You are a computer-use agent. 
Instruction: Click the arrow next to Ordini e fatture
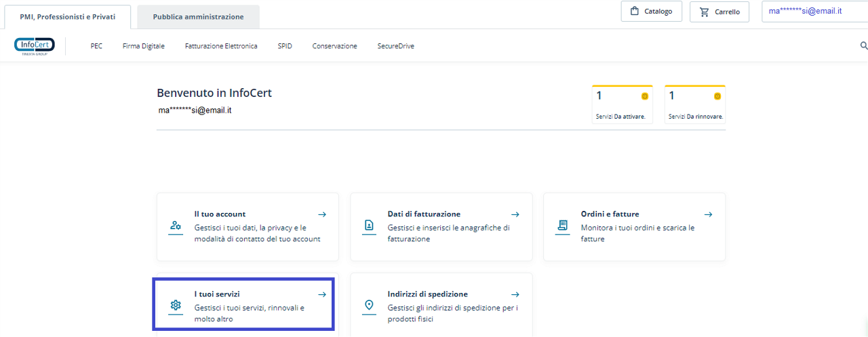point(708,214)
